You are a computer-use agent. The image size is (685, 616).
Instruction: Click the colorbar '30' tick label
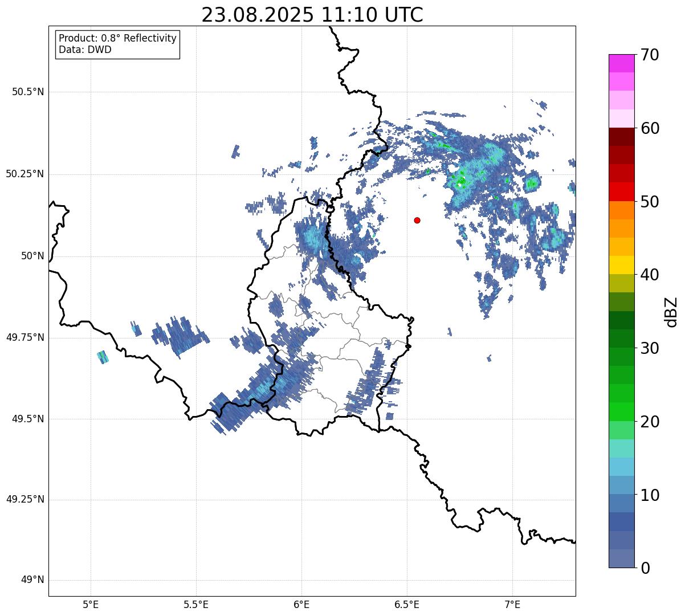pos(650,349)
